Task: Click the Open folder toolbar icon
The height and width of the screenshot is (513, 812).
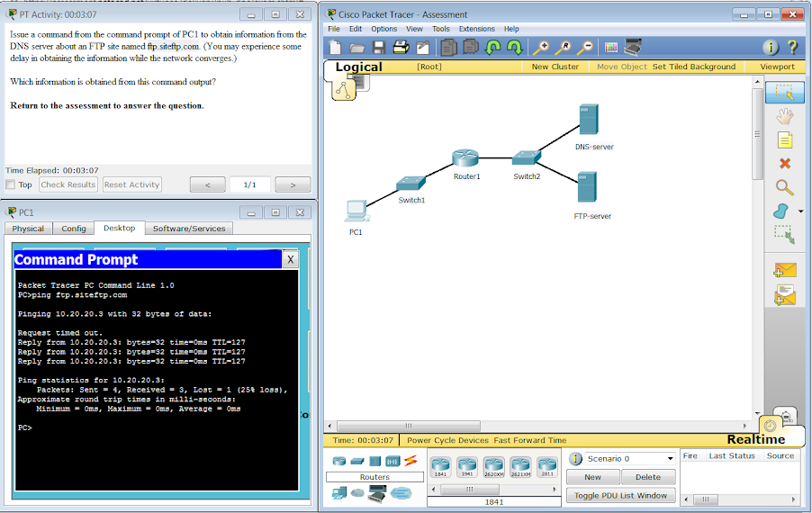Action: point(356,48)
